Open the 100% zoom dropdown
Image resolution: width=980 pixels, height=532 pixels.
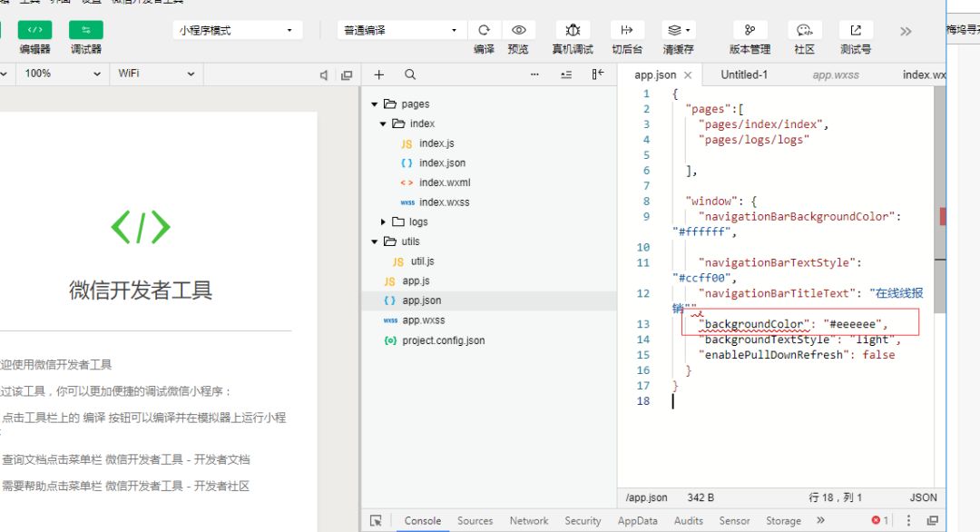[61, 74]
